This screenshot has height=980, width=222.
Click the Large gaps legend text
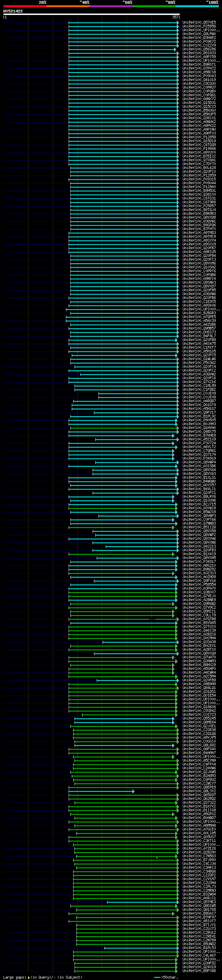(x=15, y=977)
